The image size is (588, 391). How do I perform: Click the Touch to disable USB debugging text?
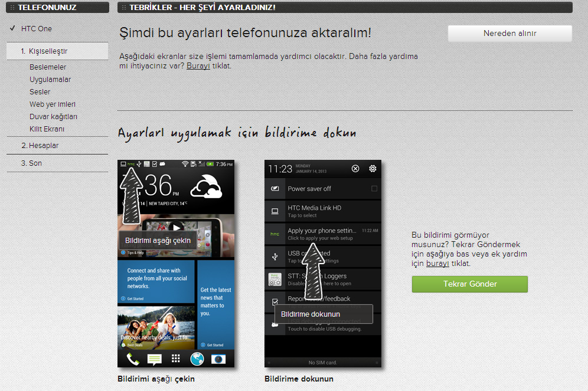pyautogui.click(x=324, y=329)
